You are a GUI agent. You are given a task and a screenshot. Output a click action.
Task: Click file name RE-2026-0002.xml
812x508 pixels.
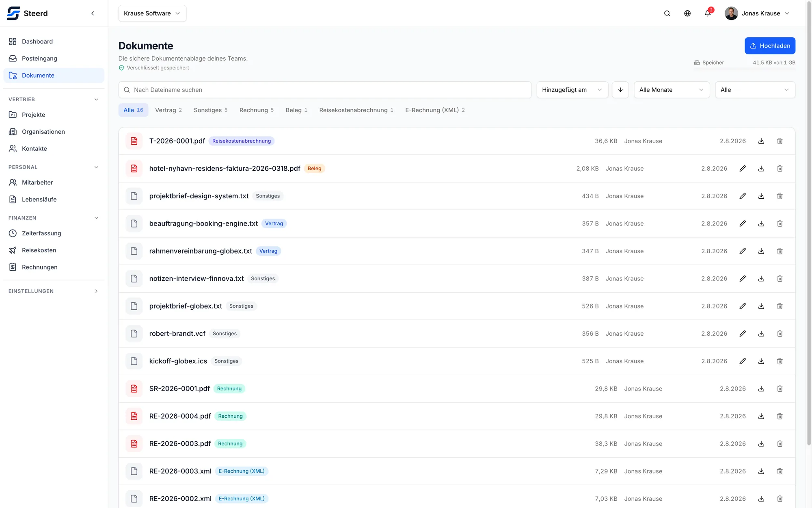tap(180, 499)
